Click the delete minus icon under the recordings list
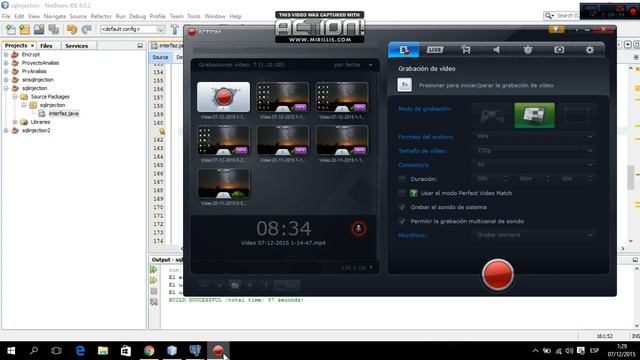Viewport: 640px width, 360px height. [204, 285]
